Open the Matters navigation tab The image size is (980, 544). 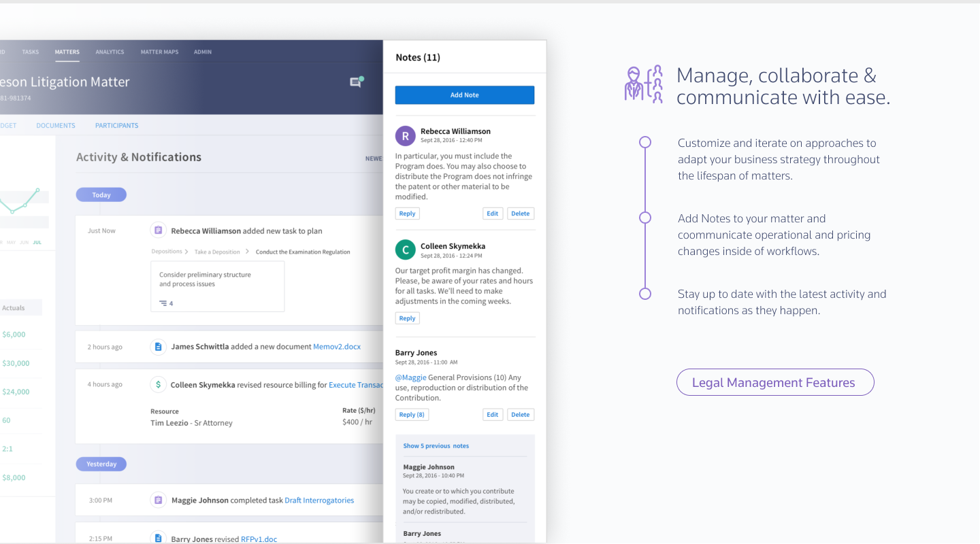67,52
